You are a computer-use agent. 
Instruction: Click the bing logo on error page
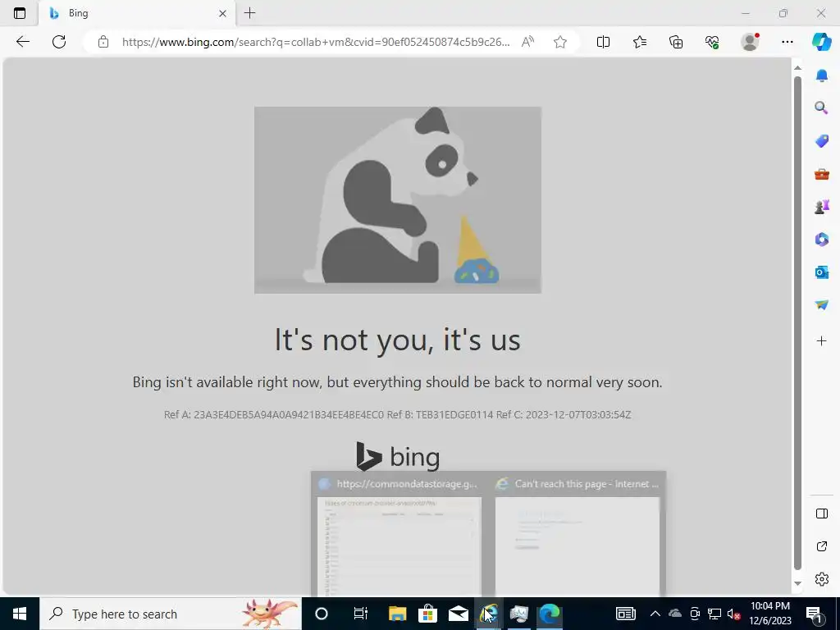(x=398, y=457)
